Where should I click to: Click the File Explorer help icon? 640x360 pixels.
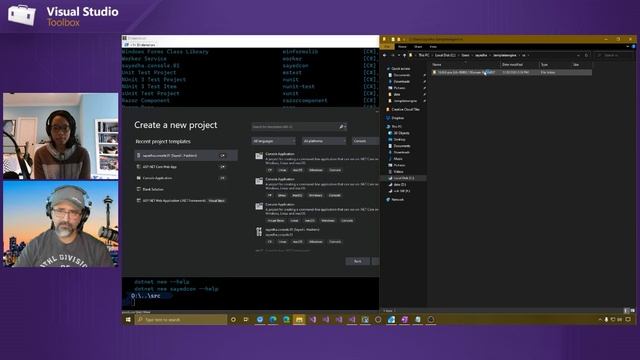[x=633, y=47]
